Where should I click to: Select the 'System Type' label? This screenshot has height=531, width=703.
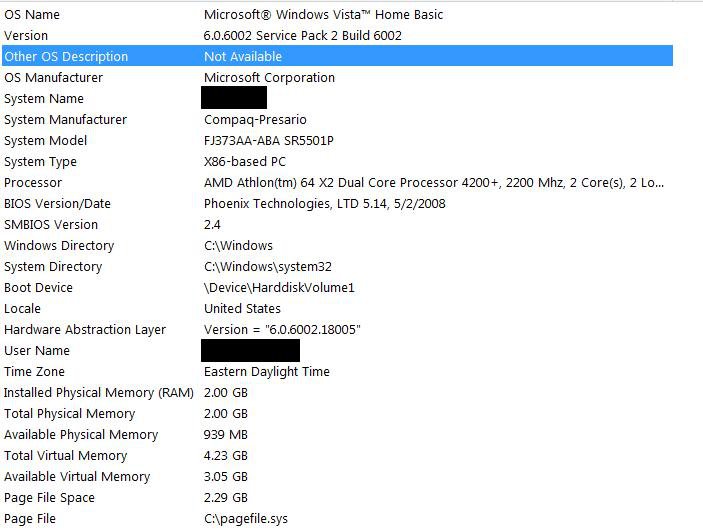(x=40, y=162)
